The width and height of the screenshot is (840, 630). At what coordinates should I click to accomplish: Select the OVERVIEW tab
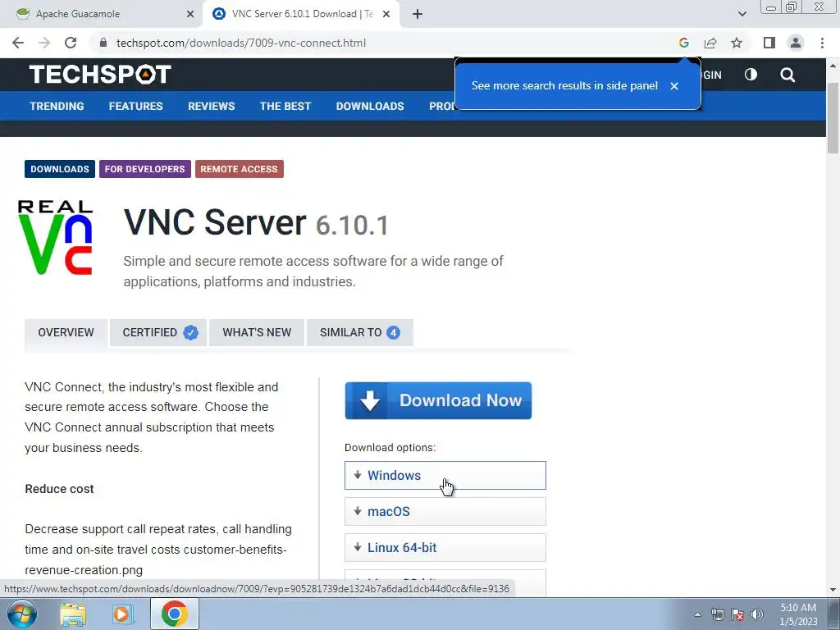click(66, 332)
